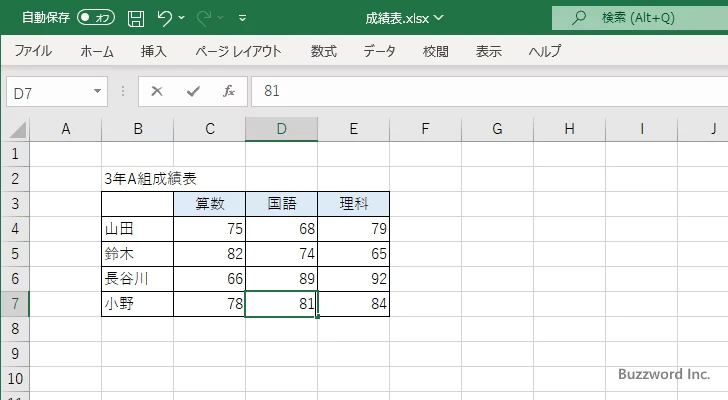Switch to the 挿入 tab

(154, 51)
